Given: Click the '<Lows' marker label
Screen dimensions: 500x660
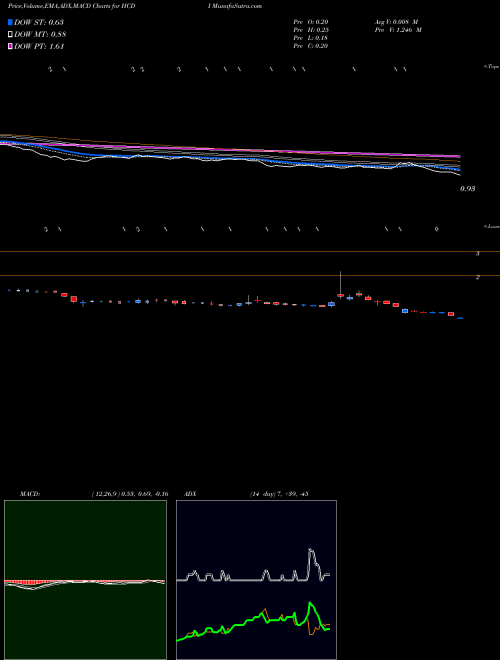Looking at the screenshot, I should [x=491, y=226].
